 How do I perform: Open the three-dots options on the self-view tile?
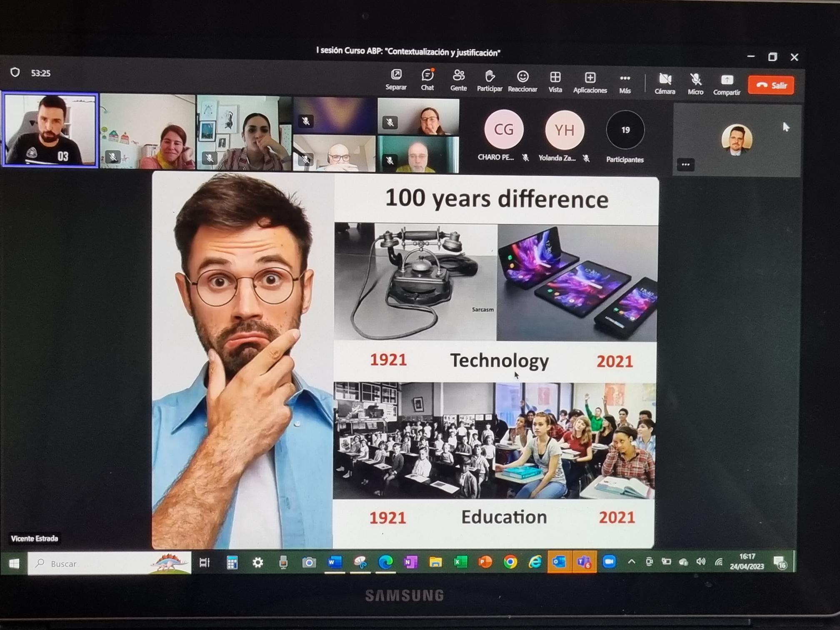[x=685, y=165]
